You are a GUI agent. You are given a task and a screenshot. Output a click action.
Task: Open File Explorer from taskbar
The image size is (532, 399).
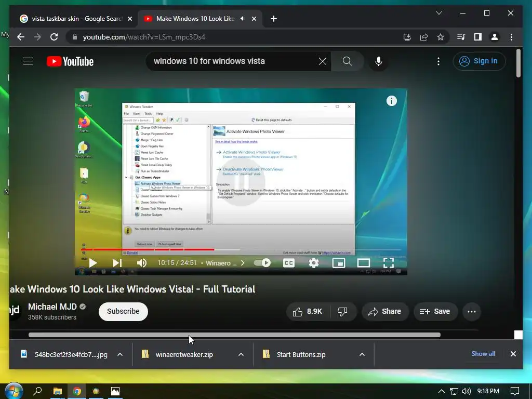(57, 391)
